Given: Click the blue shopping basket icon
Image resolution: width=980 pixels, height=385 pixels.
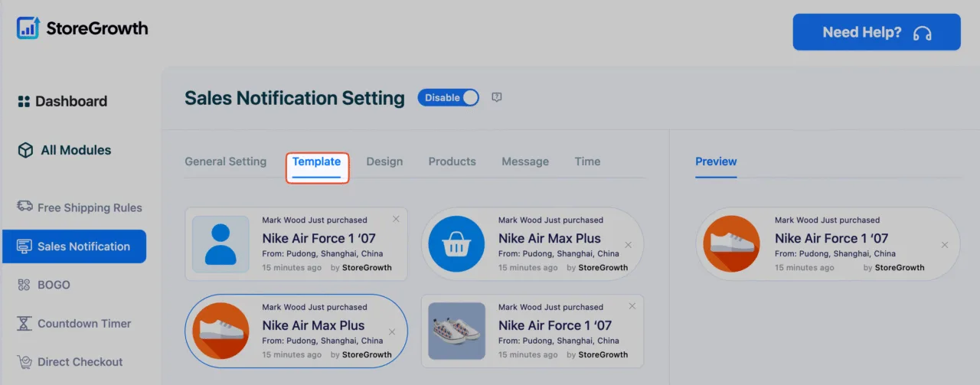Looking at the screenshot, I should (456, 244).
